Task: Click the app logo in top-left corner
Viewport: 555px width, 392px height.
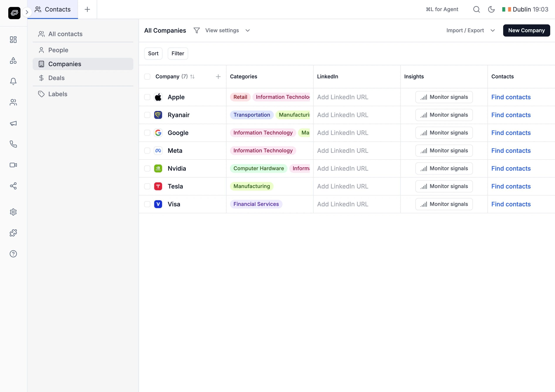Action: tap(14, 13)
